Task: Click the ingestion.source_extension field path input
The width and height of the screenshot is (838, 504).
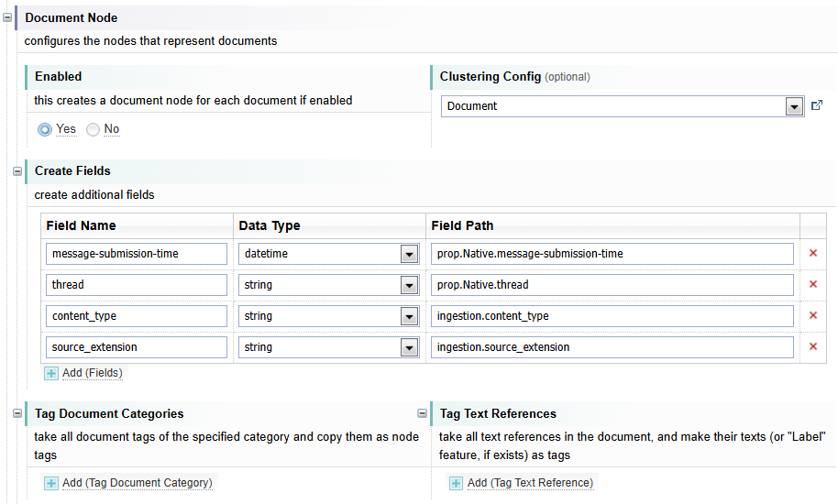Action: [x=612, y=347]
